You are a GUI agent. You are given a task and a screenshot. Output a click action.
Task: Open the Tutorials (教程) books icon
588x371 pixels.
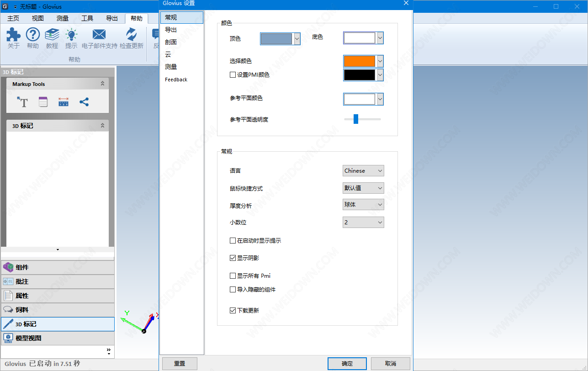tap(52, 35)
